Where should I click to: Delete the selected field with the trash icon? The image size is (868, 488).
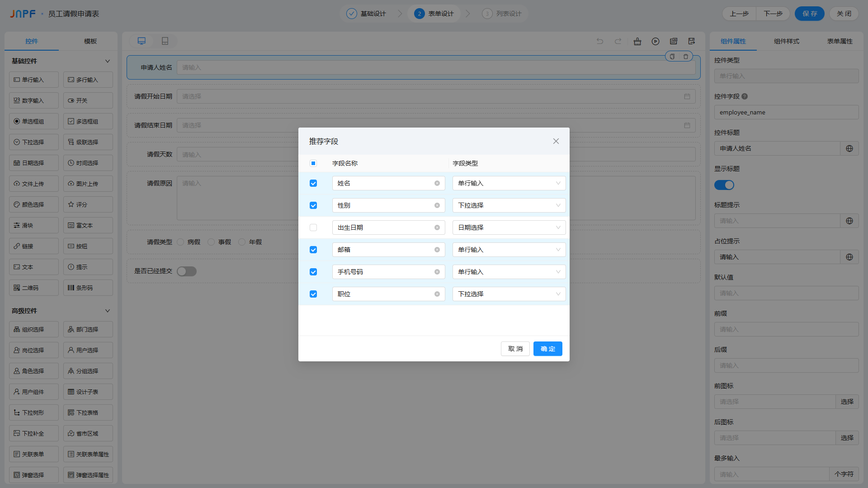point(686,57)
